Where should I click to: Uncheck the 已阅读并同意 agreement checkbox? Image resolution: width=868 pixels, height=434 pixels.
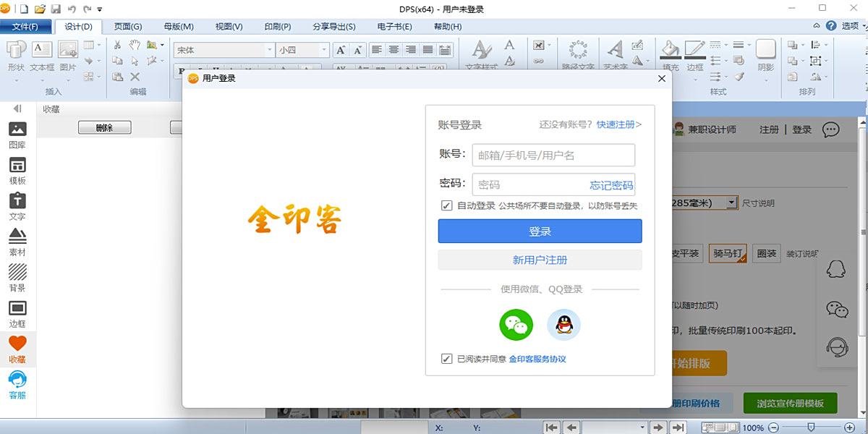[x=447, y=359]
